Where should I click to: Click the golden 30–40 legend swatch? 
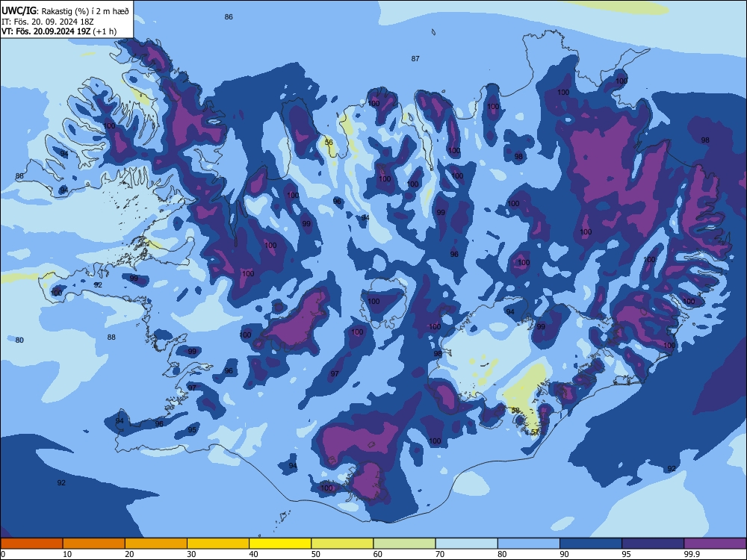218,544
